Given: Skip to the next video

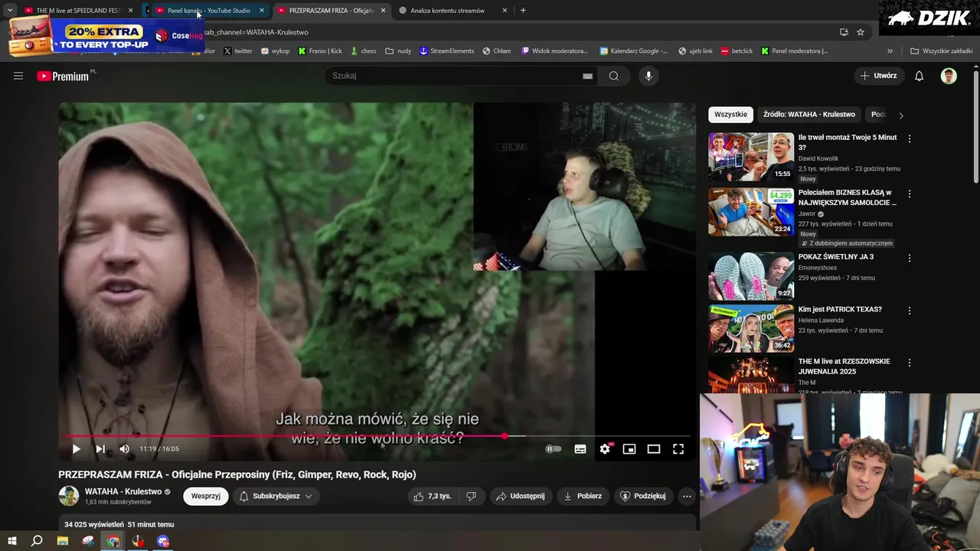Looking at the screenshot, I should 100,449.
